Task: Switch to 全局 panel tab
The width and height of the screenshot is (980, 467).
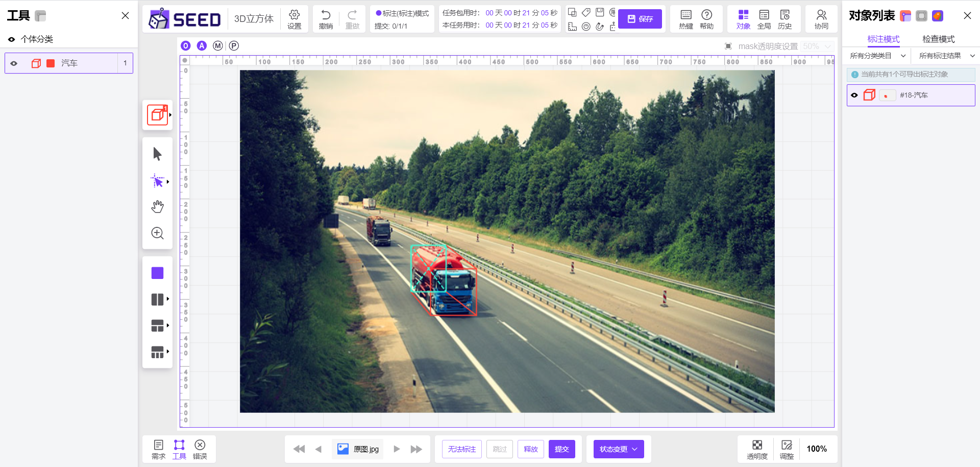Action: coord(764,19)
